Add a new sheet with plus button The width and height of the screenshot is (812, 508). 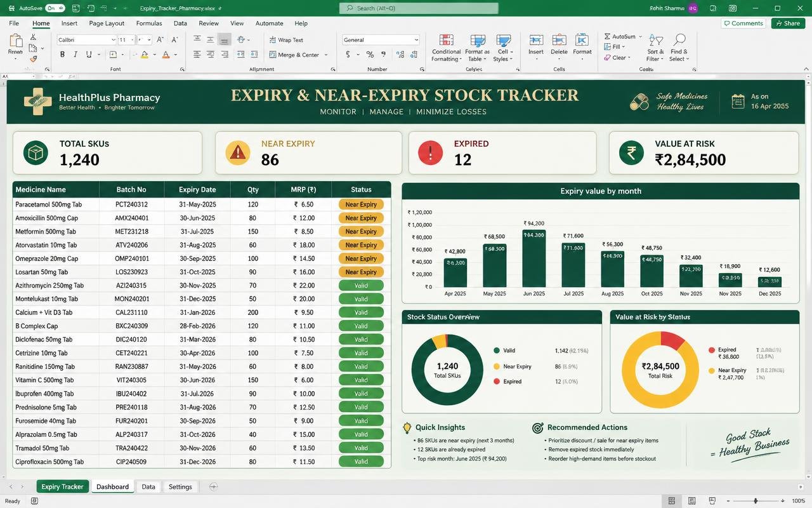tap(213, 487)
